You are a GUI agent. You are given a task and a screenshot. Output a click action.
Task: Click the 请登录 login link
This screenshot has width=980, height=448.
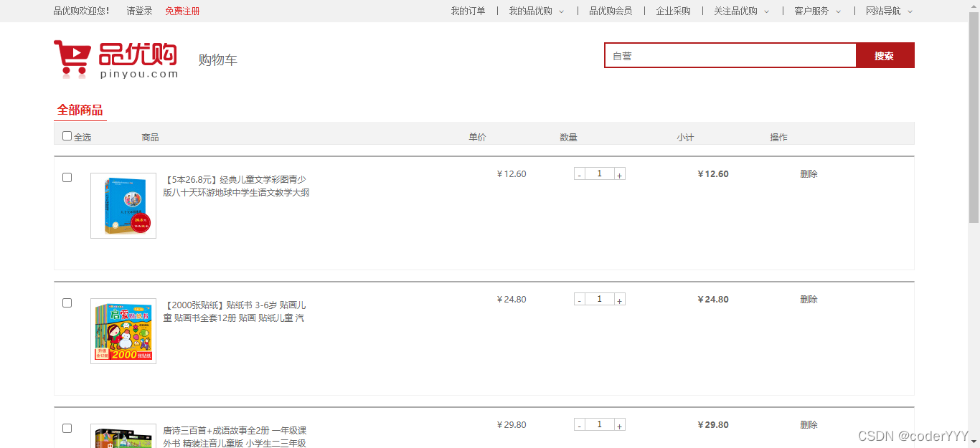point(140,11)
